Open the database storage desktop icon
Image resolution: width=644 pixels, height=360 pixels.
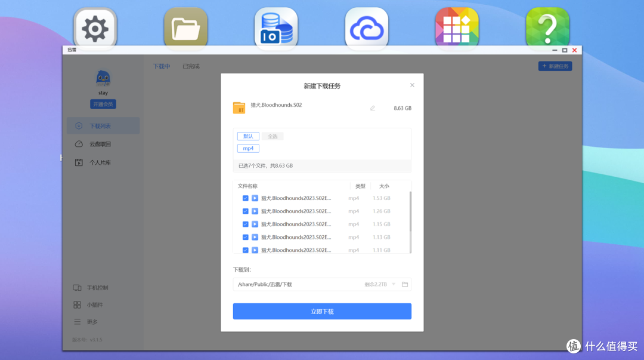tap(276, 28)
